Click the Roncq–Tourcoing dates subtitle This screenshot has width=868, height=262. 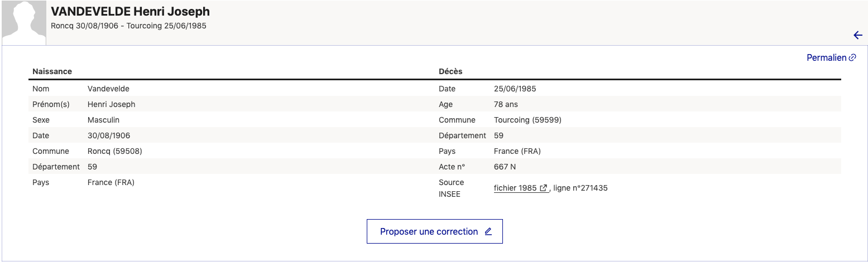pos(128,26)
